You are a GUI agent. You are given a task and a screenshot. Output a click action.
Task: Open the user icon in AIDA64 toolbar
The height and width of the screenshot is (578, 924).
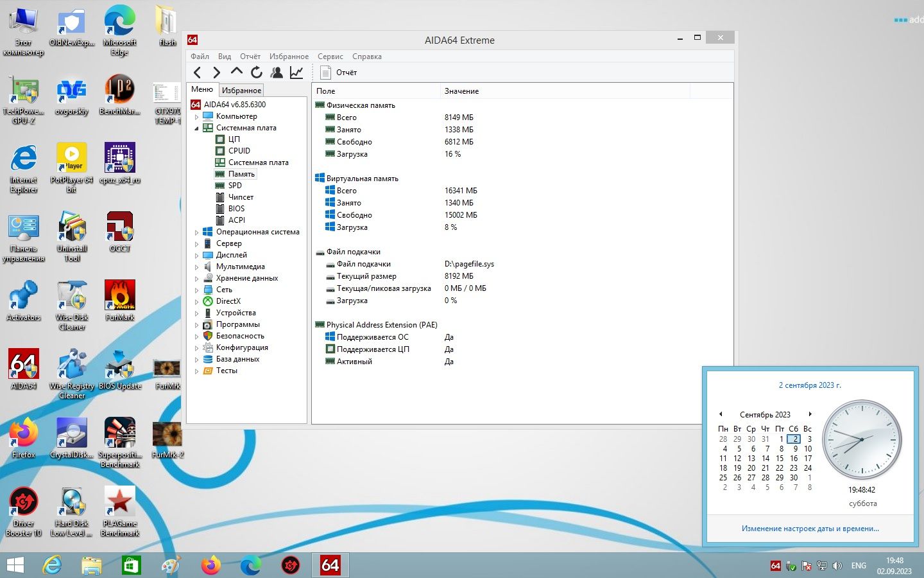[277, 73]
